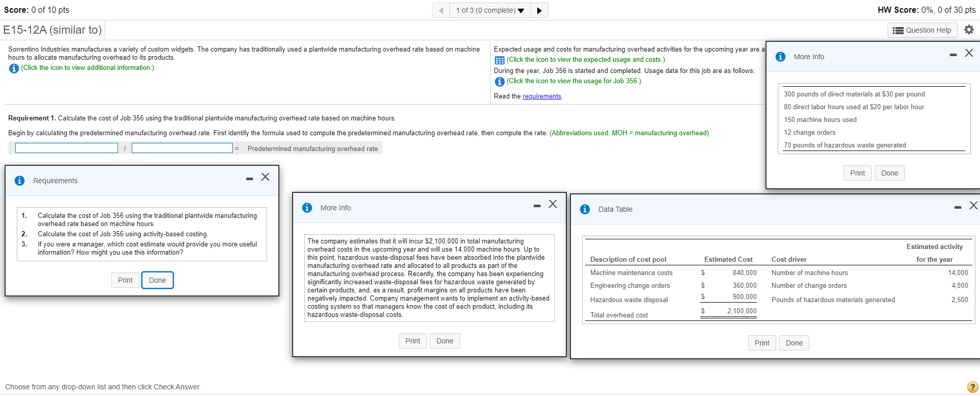The height and width of the screenshot is (397, 980).
Task: Click Done in Requirements dialog
Action: [157, 280]
